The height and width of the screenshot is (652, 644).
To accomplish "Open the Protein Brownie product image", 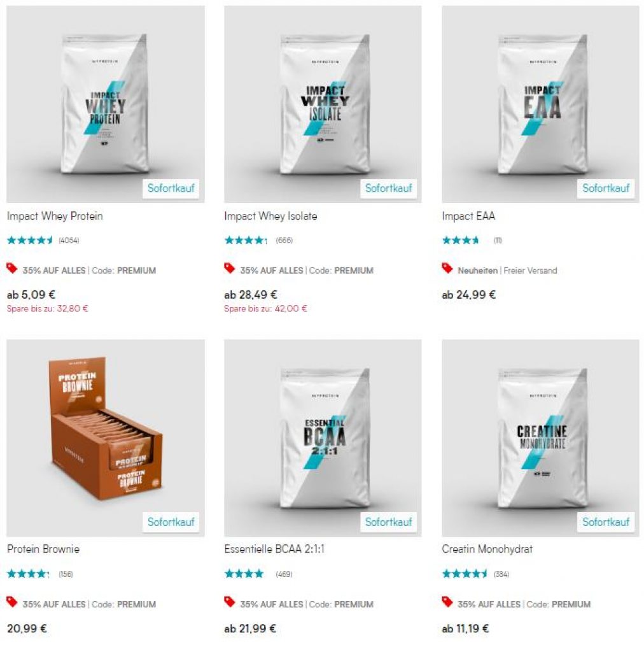I will point(106,438).
